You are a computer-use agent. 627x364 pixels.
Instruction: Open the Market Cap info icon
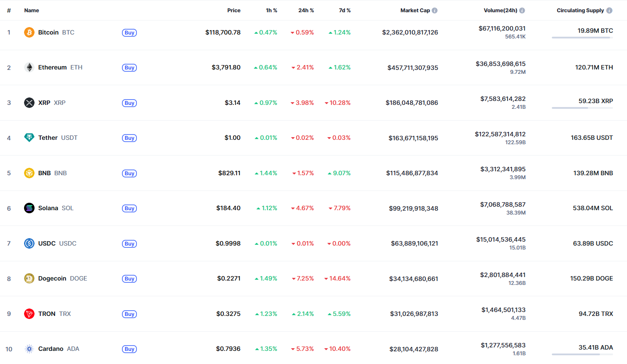pos(435,10)
